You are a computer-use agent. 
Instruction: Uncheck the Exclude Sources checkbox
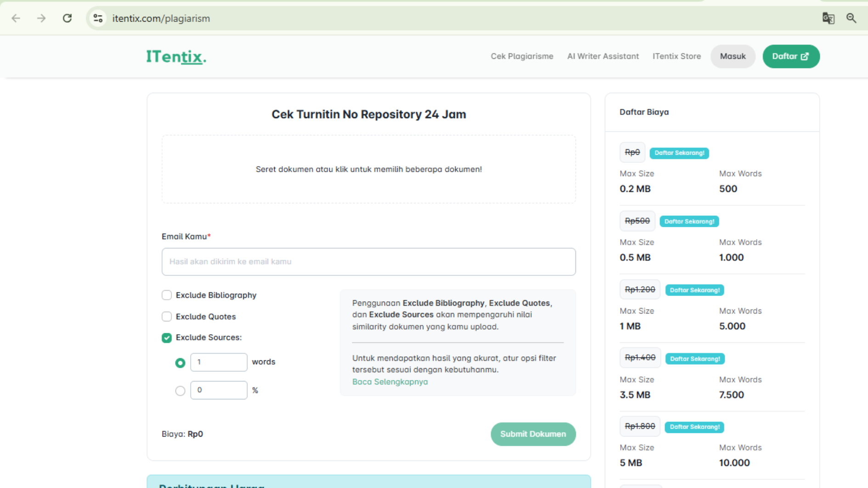click(167, 338)
